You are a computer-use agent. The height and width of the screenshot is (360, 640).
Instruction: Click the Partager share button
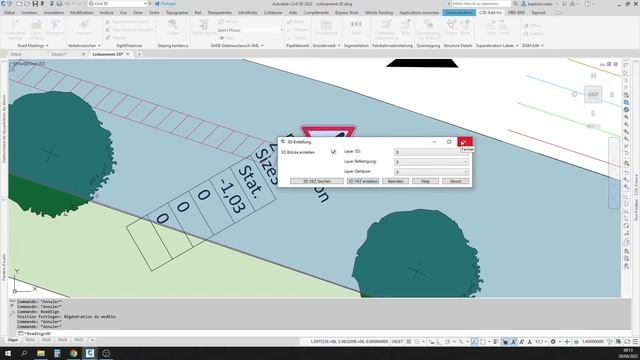pos(165,4)
